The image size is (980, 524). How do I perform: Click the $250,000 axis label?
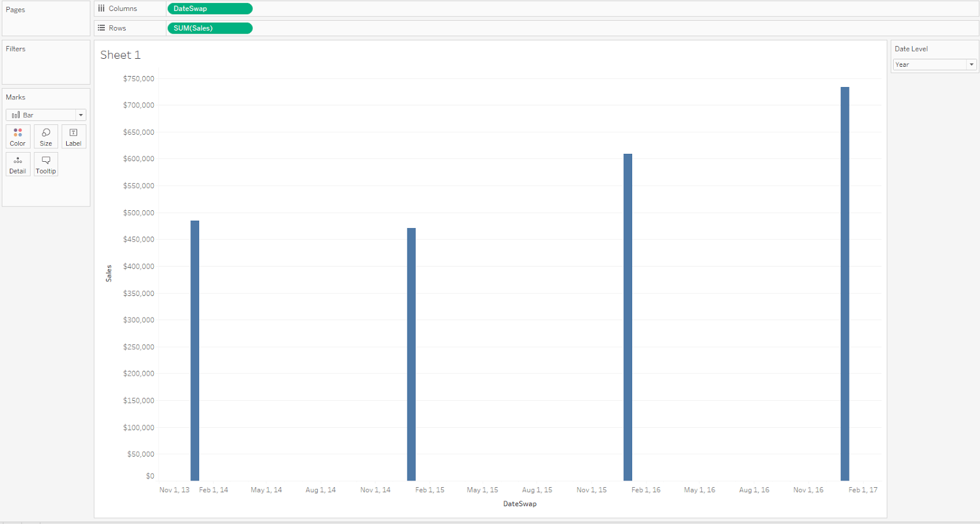click(x=138, y=347)
